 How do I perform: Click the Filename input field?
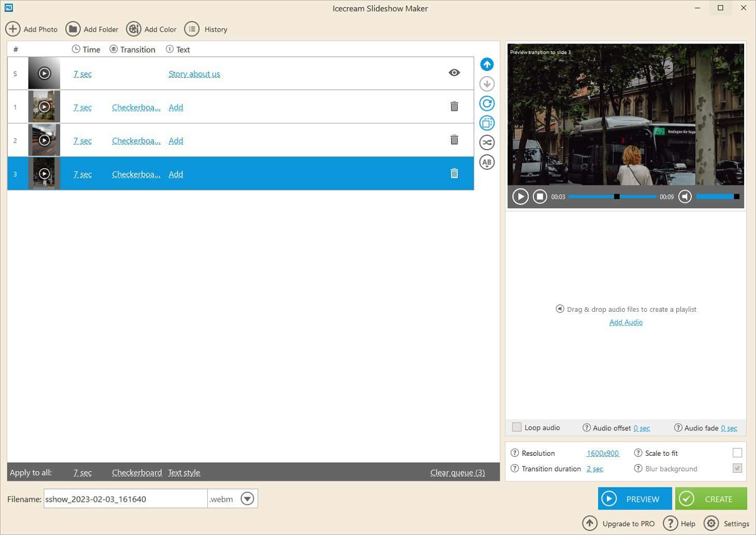(x=125, y=499)
